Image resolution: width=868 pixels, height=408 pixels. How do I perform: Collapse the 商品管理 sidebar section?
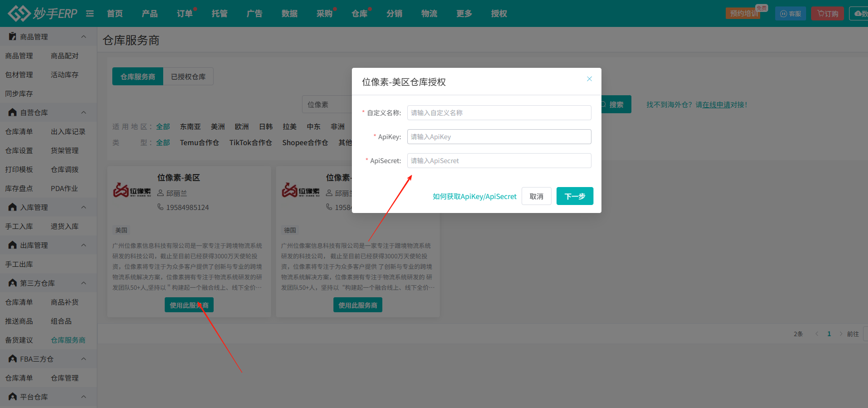[x=83, y=36]
